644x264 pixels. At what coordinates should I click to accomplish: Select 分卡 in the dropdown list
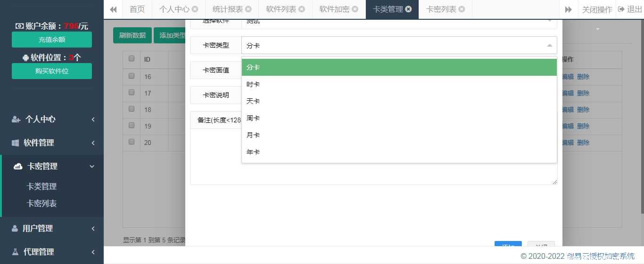399,67
